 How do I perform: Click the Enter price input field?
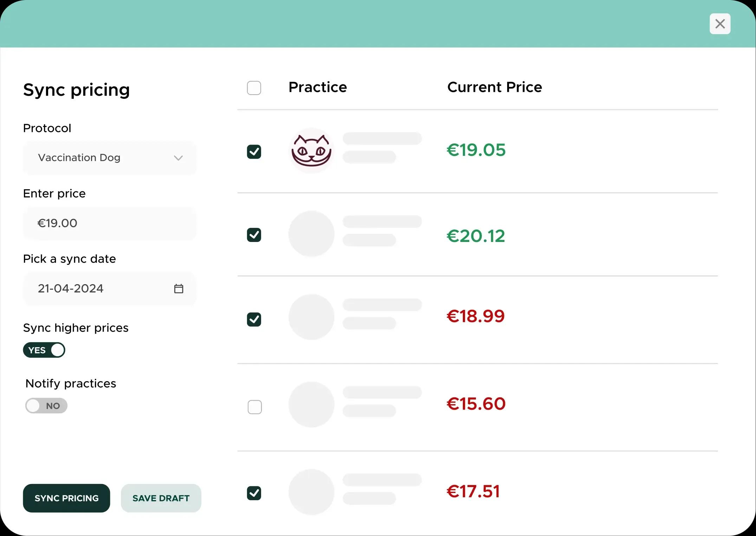click(109, 223)
